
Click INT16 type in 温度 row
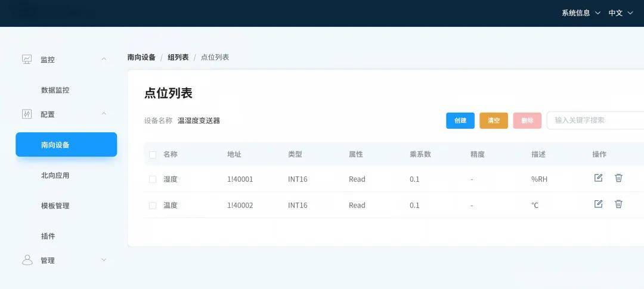[x=298, y=205]
